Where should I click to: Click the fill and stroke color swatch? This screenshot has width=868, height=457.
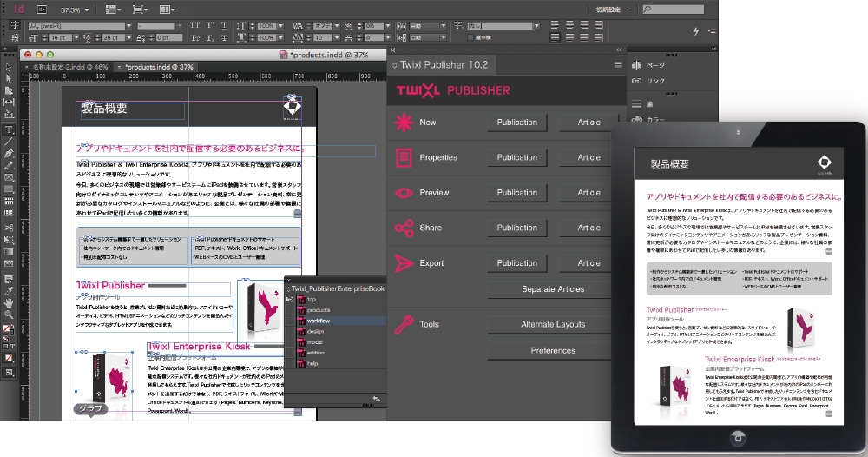pyautogui.click(x=8, y=329)
